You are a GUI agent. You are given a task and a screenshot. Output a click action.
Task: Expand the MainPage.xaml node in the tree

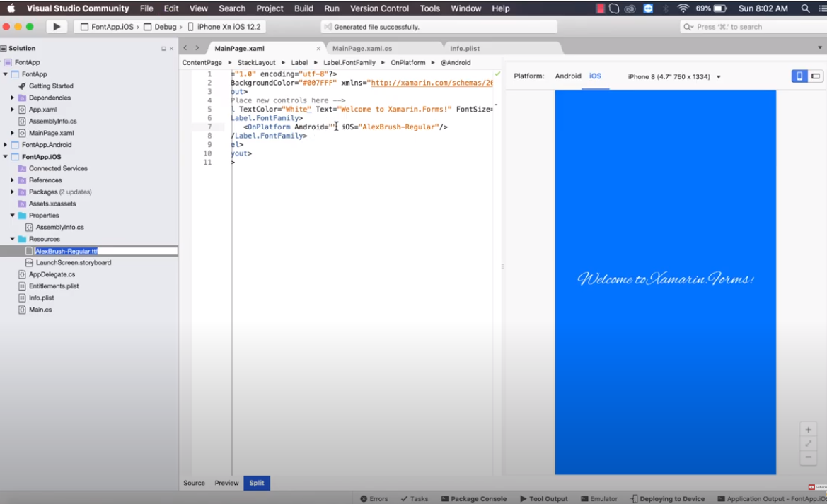pos(12,133)
